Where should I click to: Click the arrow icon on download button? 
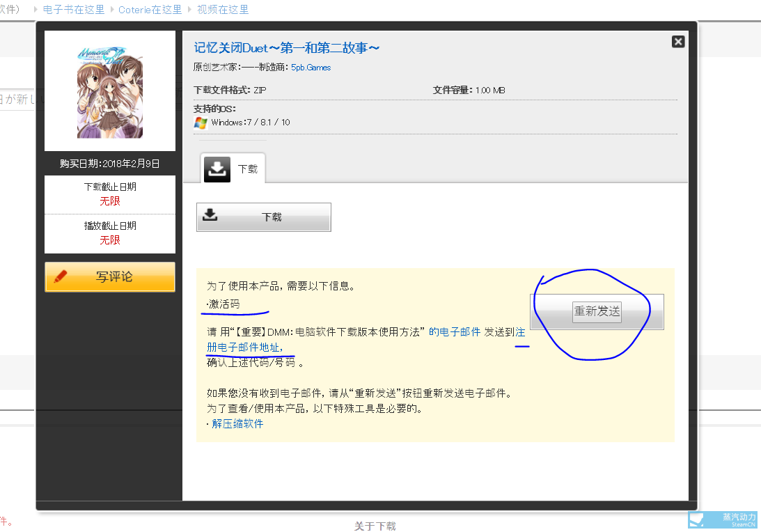[210, 215]
